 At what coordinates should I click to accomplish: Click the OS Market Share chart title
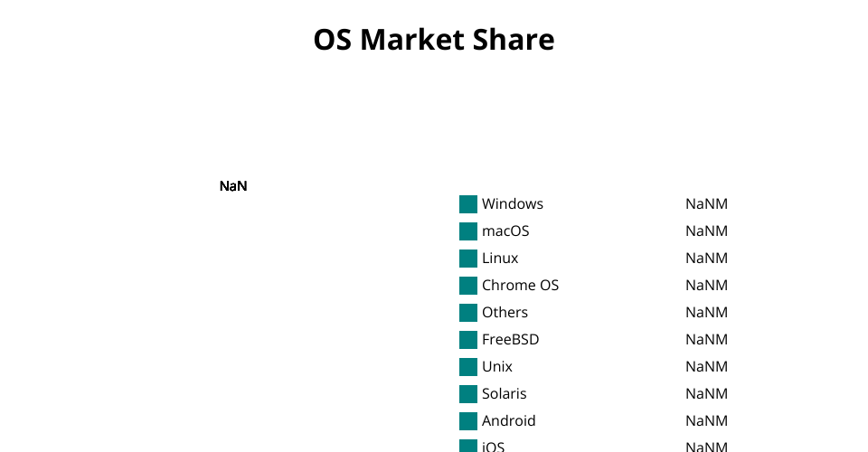tap(434, 40)
